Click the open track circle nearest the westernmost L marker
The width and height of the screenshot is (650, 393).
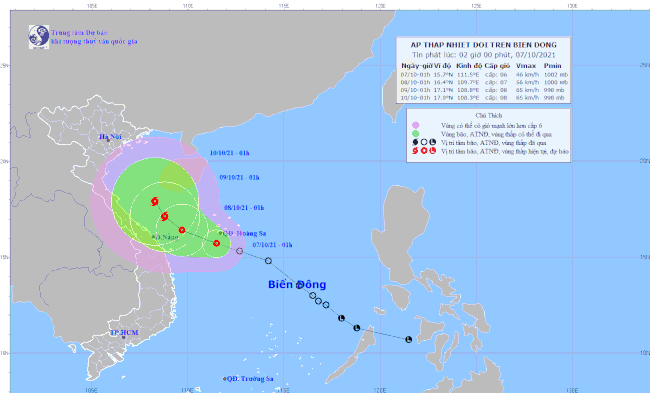326,305
